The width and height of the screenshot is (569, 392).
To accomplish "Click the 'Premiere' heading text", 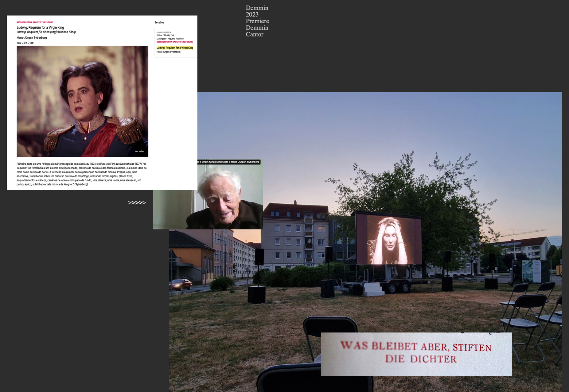I will (x=257, y=21).
